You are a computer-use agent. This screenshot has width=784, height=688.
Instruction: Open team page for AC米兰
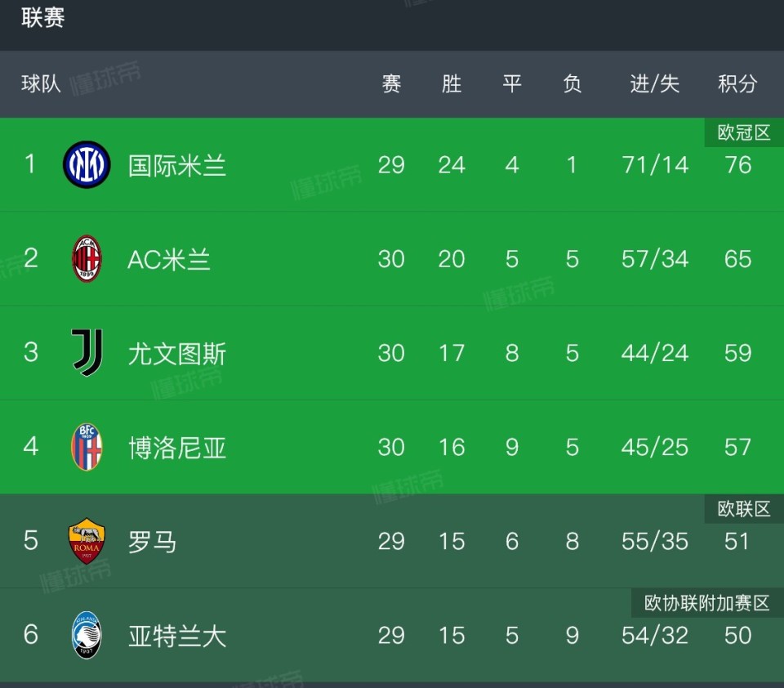169,260
